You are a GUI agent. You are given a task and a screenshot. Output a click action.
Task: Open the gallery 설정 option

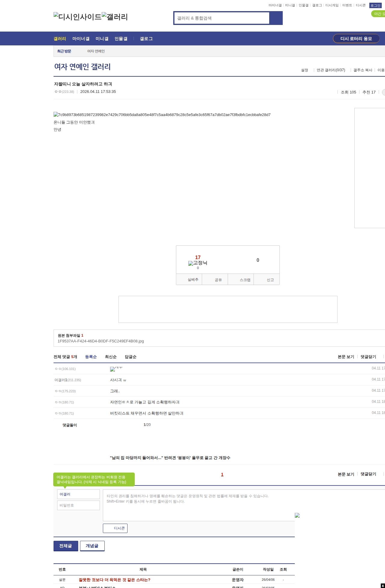[305, 70]
